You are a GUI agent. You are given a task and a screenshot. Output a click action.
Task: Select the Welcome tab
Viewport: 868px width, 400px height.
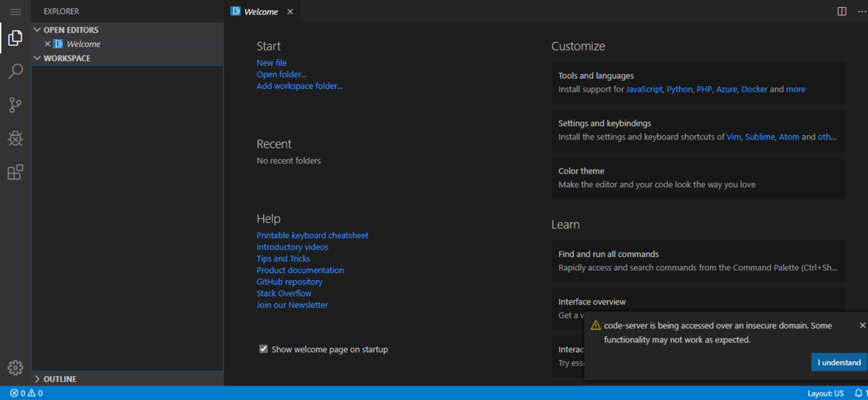[x=262, y=11]
